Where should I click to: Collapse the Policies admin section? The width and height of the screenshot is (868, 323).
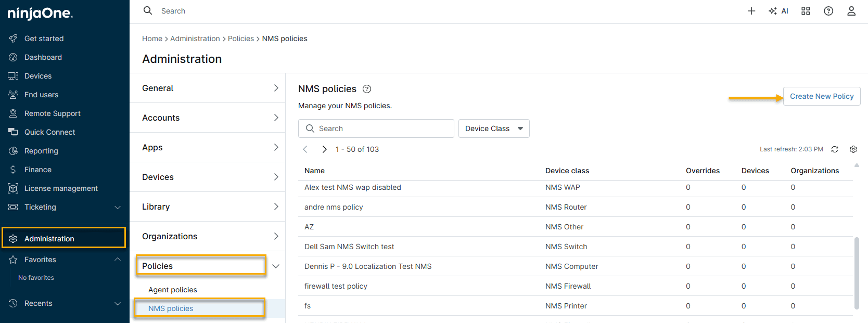click(x=276, y=266)
